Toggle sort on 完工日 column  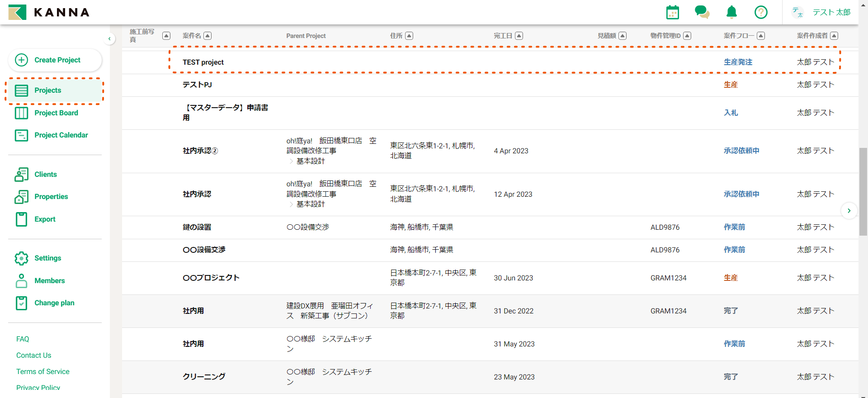519,36
